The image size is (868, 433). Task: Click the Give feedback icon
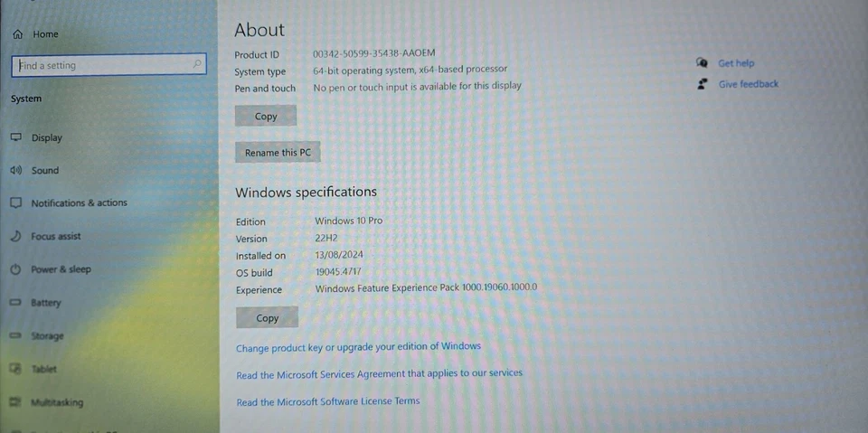703,84
